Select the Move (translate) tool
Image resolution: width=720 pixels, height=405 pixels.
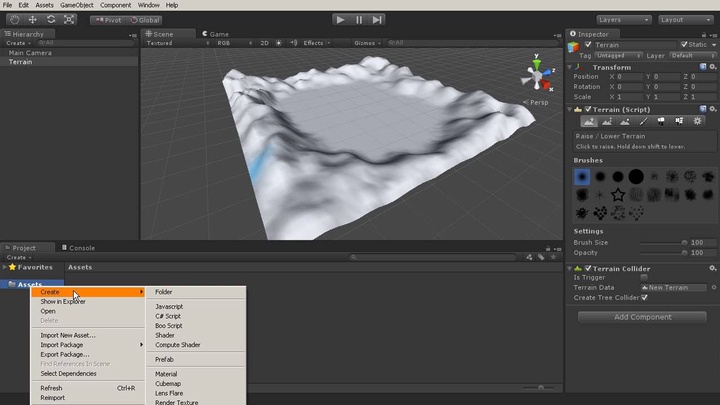[x=32, y=19]
